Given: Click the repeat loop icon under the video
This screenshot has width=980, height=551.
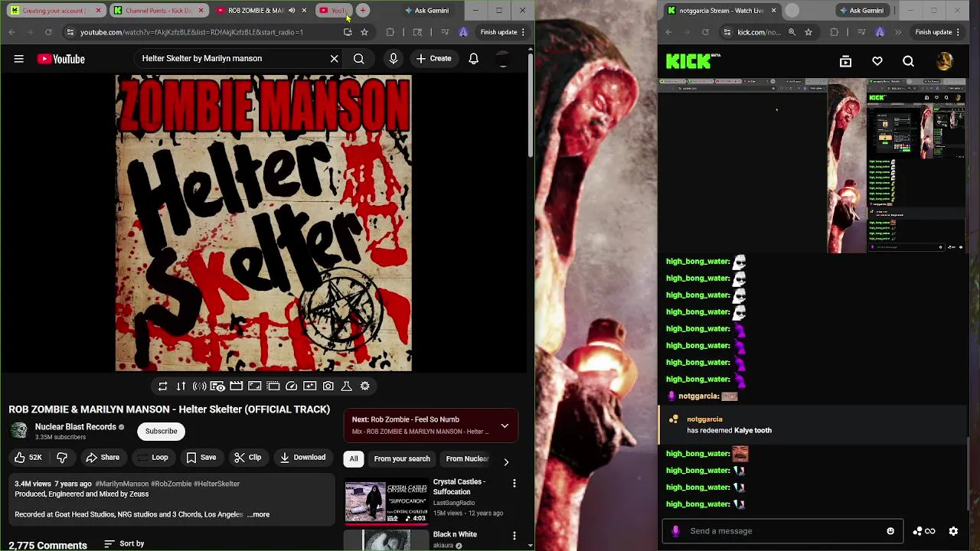Looking at the screenshot, I should pos(162,386).
